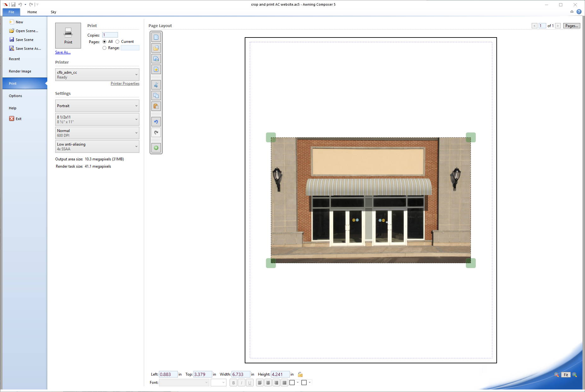Click the second white color swatch
This screenshot has height=392, width=585.
pos(304,383)
